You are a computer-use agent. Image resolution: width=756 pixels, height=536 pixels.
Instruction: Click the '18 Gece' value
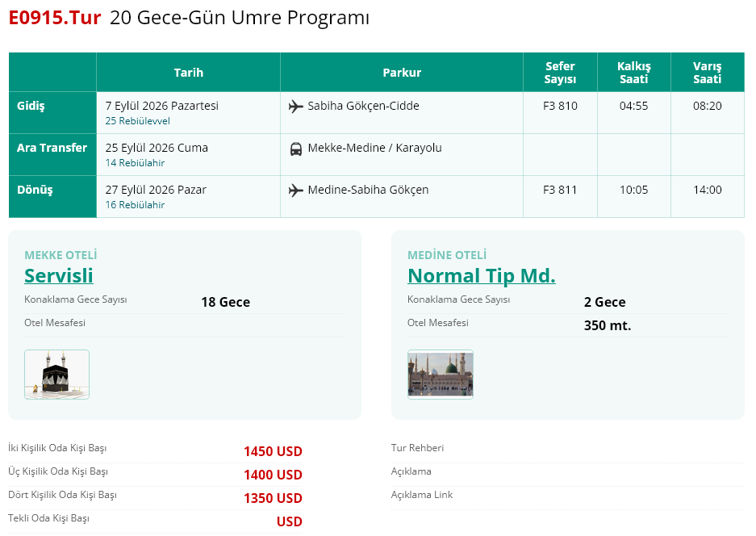click(x=226, y=302)
